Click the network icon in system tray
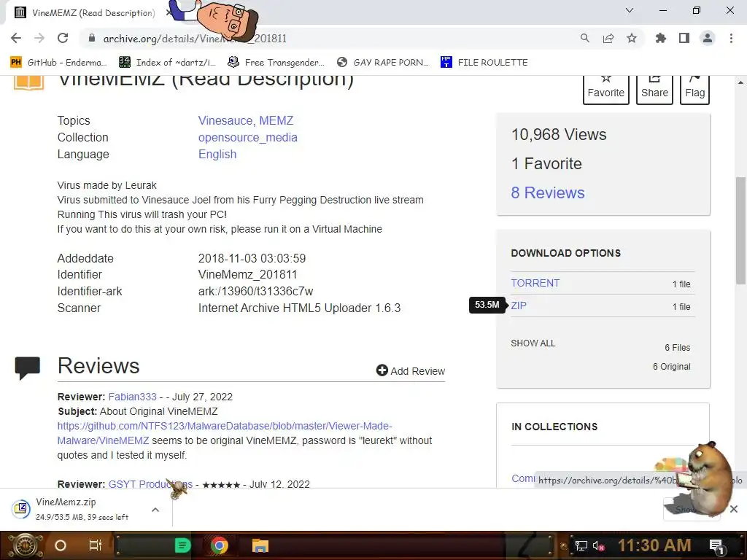This screenshot has width=747, height=560. 581,545
